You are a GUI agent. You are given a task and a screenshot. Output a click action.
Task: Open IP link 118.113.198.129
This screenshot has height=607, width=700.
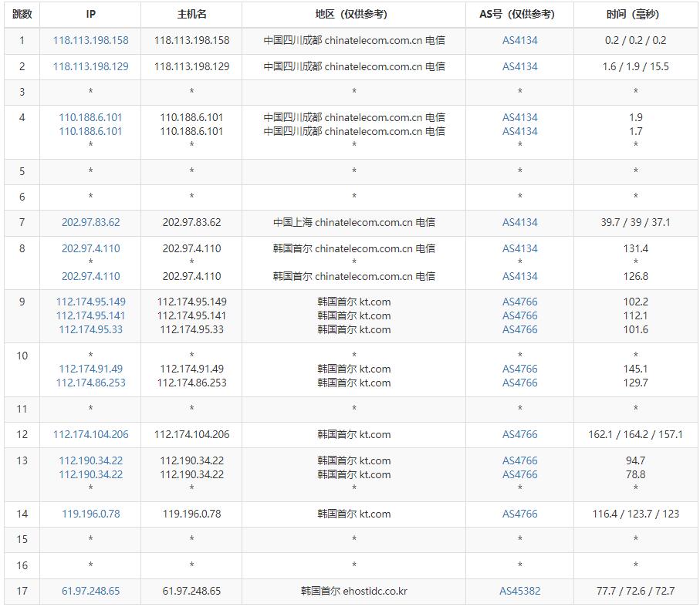[90, 66]
